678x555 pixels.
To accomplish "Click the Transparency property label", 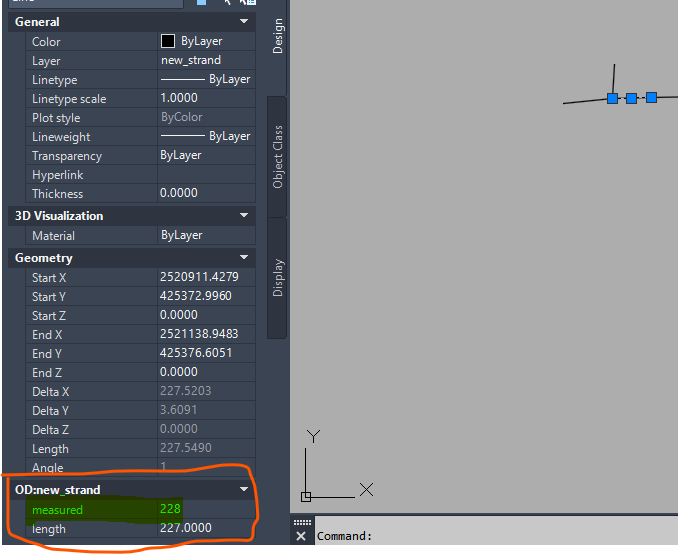I will (x=67, y=156).
